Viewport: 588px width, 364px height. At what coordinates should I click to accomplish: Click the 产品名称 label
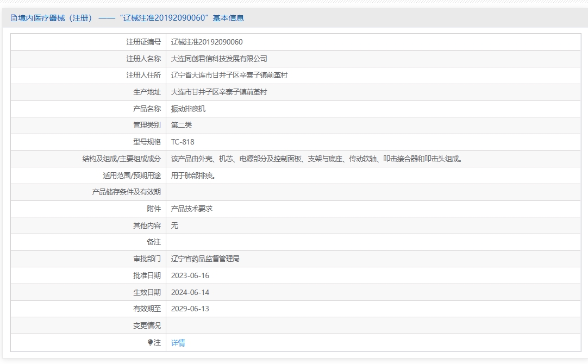point(147,109)
